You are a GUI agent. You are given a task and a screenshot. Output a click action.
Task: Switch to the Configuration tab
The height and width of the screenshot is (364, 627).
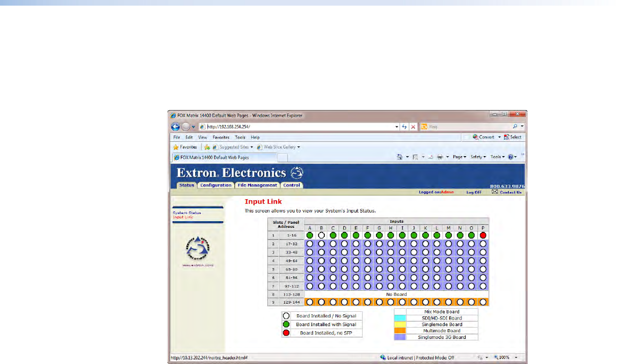[x=216, y=185]
